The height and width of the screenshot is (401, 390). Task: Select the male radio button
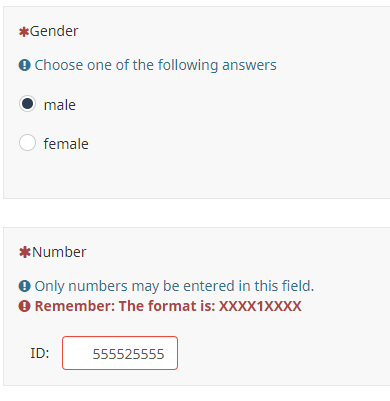[27, 104]
